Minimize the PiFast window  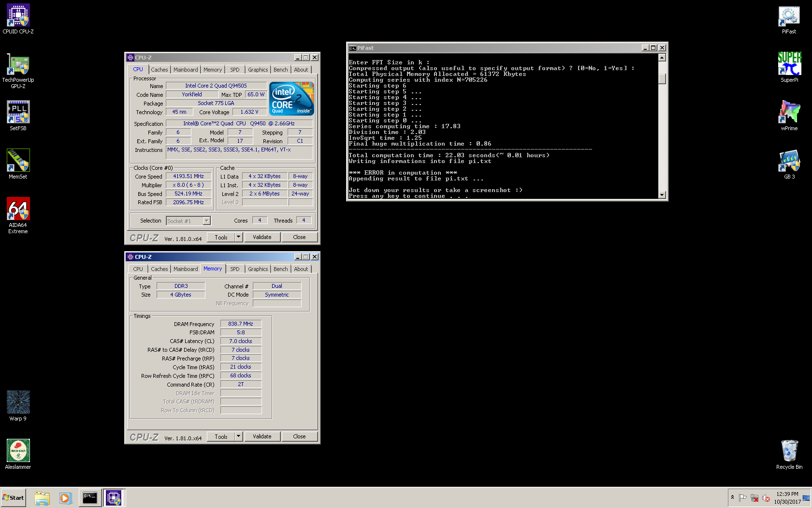(x=645, y=48)
